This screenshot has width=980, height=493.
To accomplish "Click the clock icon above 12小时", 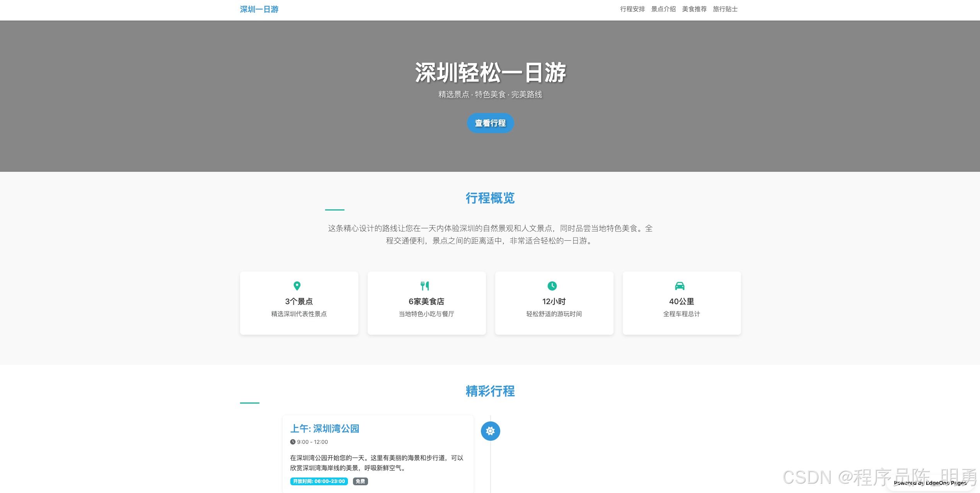I will tap(552, 286).
